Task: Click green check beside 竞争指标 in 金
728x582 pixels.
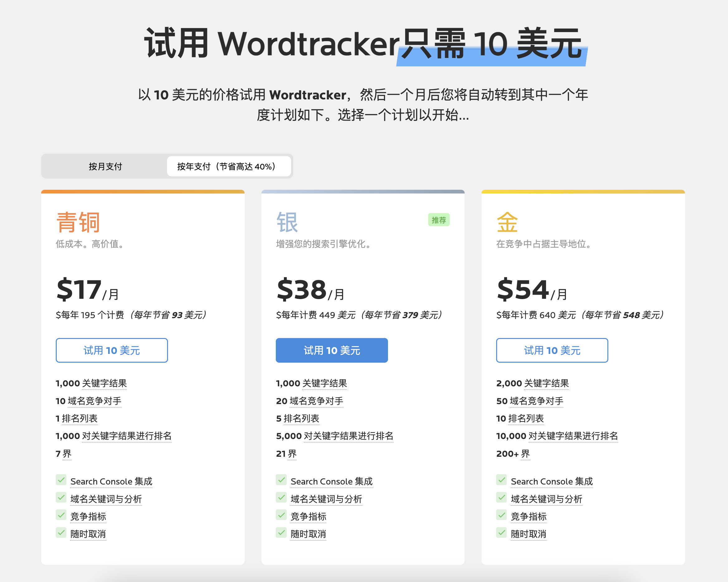Action: tap(501, 515)
